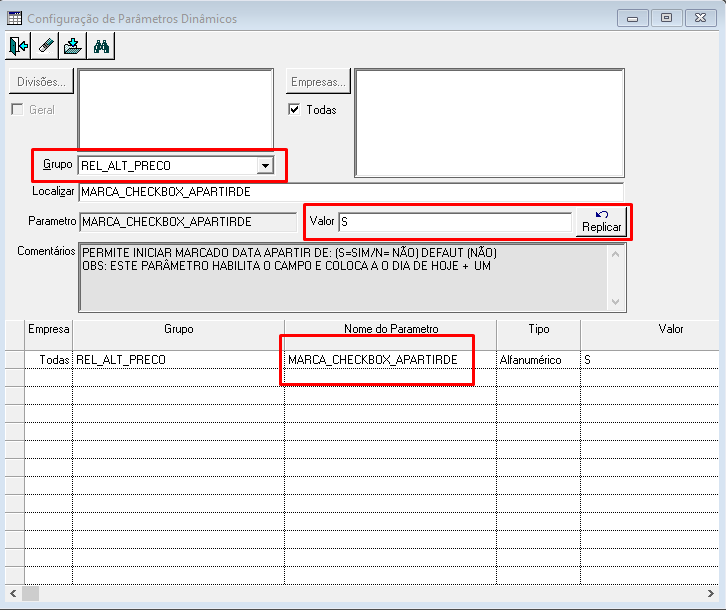Click the Valor input field
The height and width of the screenshot is (610, 726).
pyautogui.click(x=455, y=222)
